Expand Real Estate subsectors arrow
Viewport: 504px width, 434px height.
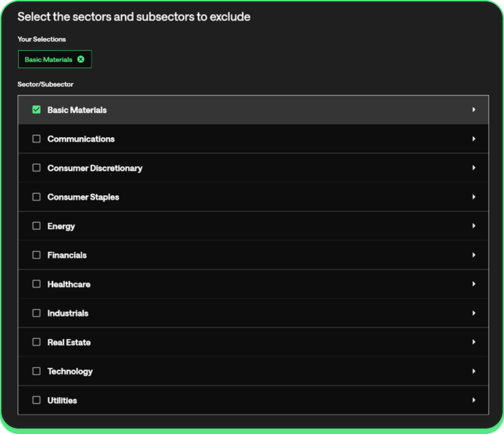(x=474, y=342)
